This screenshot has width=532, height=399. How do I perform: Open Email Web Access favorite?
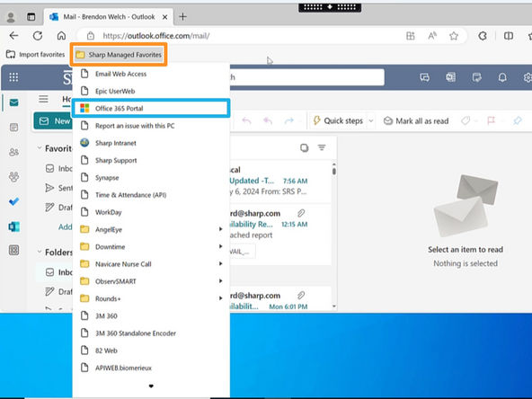click(151, 74)
